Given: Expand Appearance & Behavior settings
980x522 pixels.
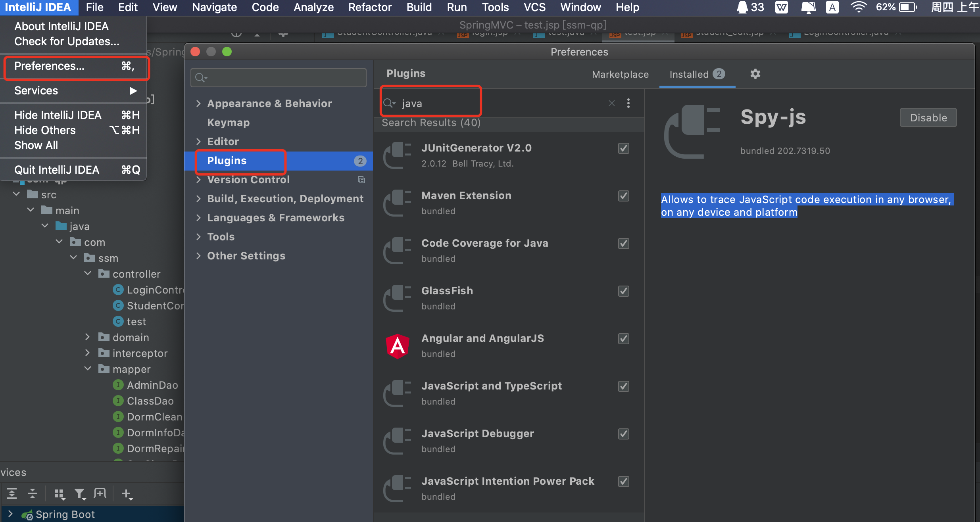Looking at the screenshot, I should (x=198, y=104).
